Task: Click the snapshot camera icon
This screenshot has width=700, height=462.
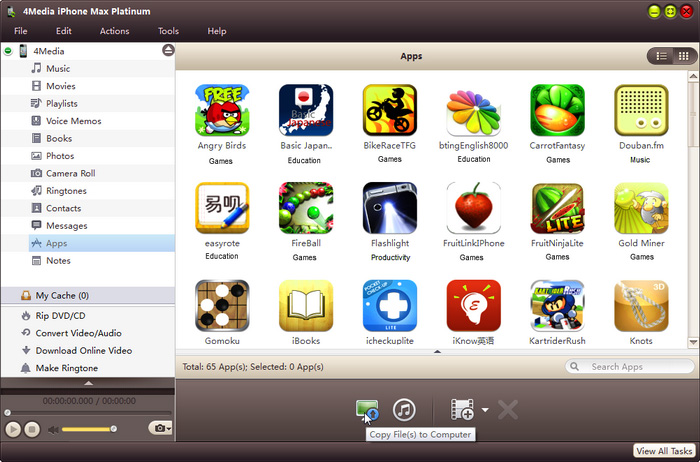Action: pos(157,428)
